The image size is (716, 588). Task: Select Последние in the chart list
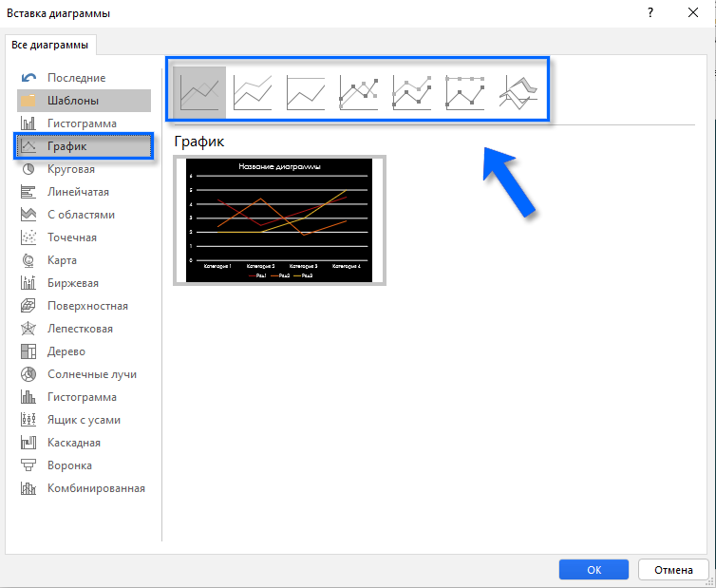coord(76,78)
